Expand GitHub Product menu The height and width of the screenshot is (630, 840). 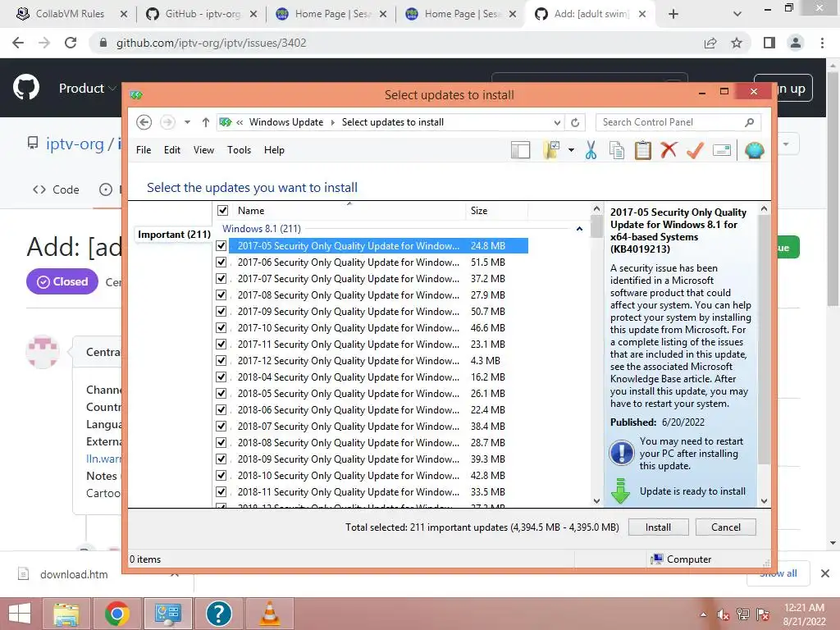(x=87, y=89)
